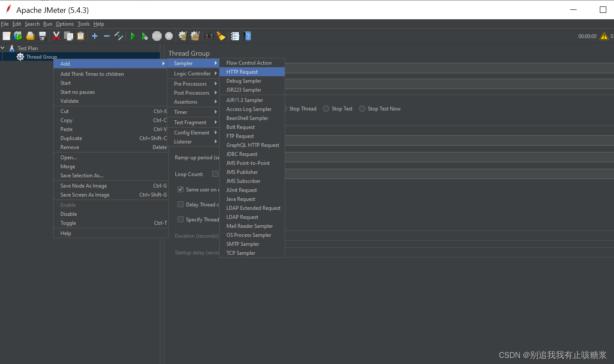Uncheck Same user on each iteration

click(x=181, y=189)
